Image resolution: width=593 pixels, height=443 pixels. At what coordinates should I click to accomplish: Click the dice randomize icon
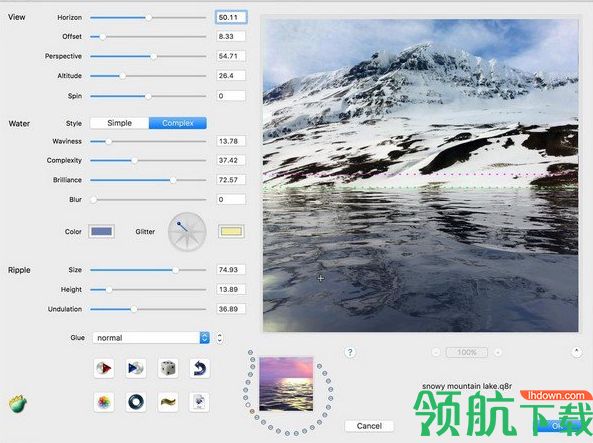pyautogui.click(x=168, y=368)
